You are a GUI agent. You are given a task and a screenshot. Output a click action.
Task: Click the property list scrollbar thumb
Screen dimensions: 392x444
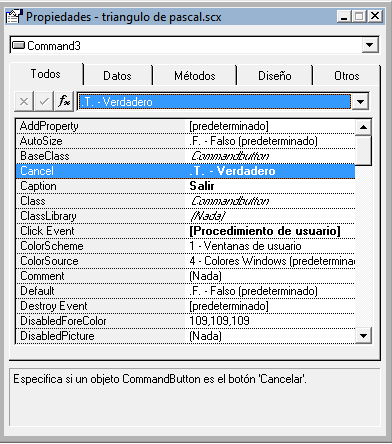pyautogui.click(x=363, y=150)
